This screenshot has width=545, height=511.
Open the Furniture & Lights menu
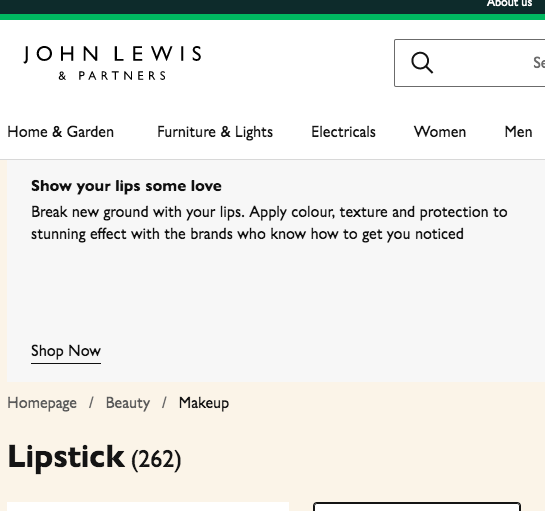click(x=215, y=132)
